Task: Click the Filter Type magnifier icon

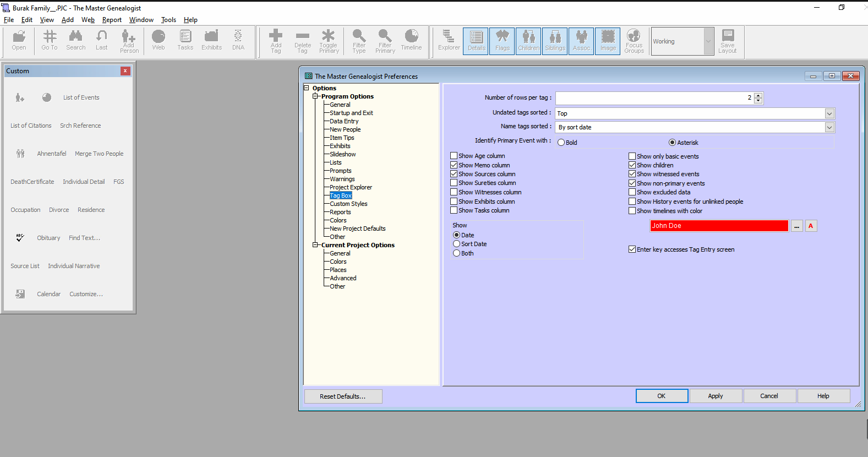Action: pyautogui.click(x=359, y=41)
